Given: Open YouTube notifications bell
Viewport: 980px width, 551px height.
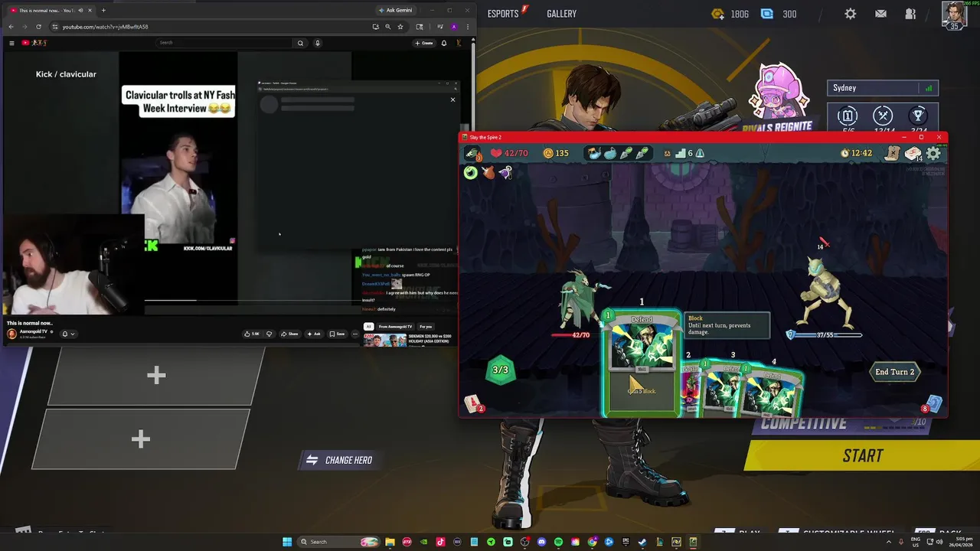Looking at the screenshot, I should (443, 43).
